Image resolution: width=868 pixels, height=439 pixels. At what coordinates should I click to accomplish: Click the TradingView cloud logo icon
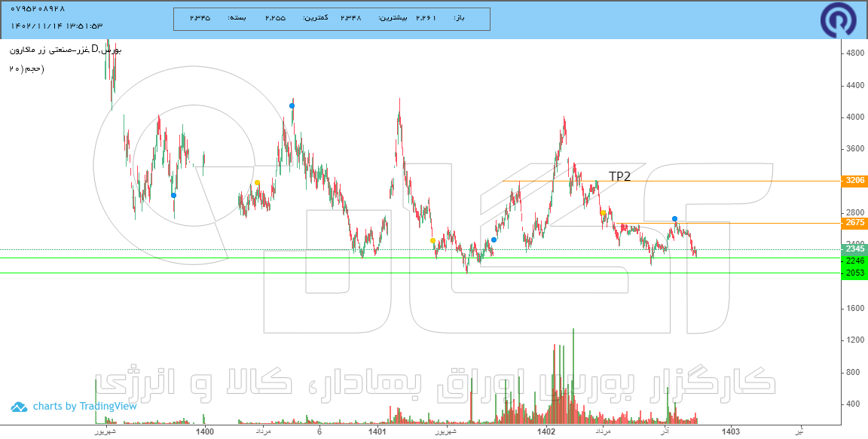coord(19,407)
